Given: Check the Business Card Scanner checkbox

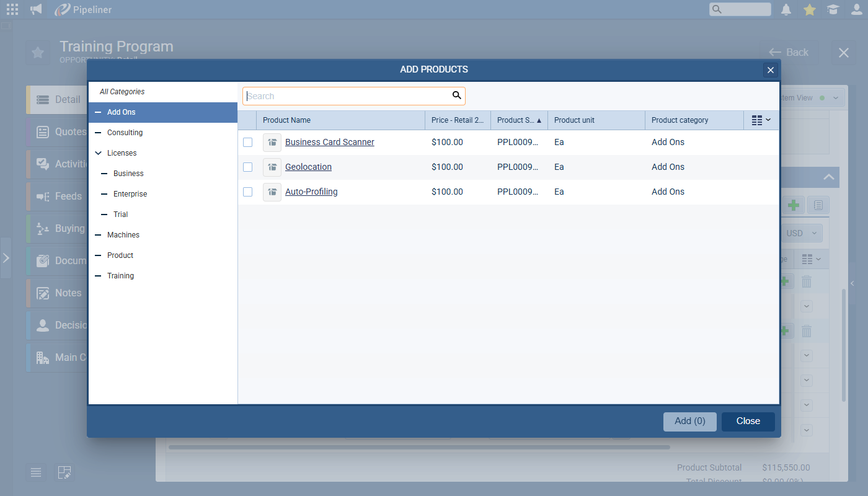Looking at the screenshot, I should point(248,143).
